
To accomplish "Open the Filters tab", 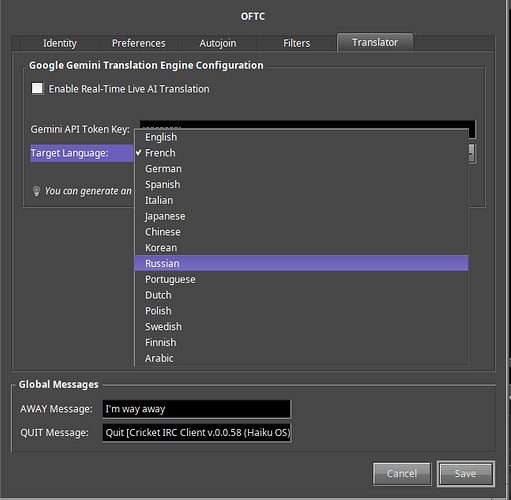I will point(296,43).
